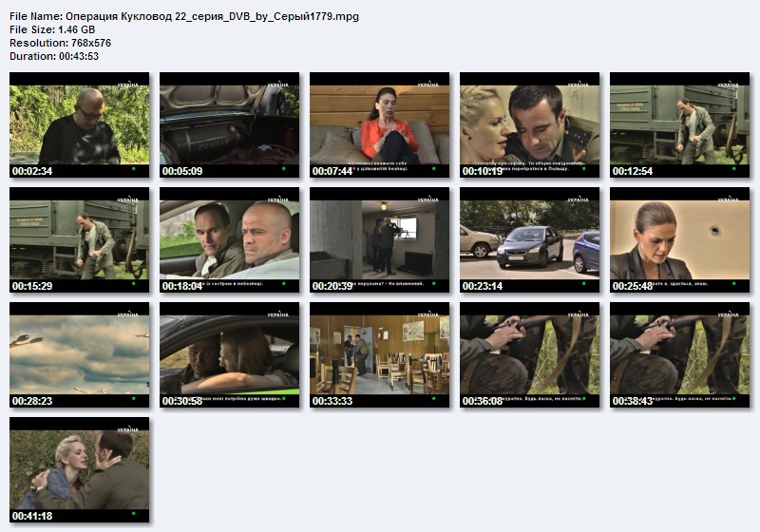Select the parked cars thumbnail at 00:23:14
Screen dimensions: 760x532
[530, 240]
